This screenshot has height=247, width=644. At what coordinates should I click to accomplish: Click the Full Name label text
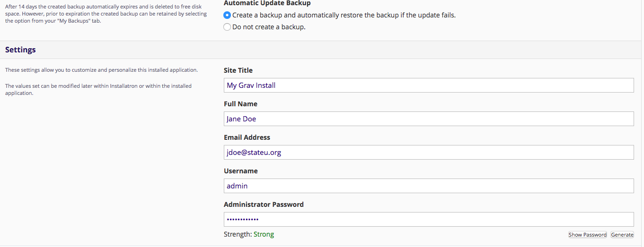[240, 104]
